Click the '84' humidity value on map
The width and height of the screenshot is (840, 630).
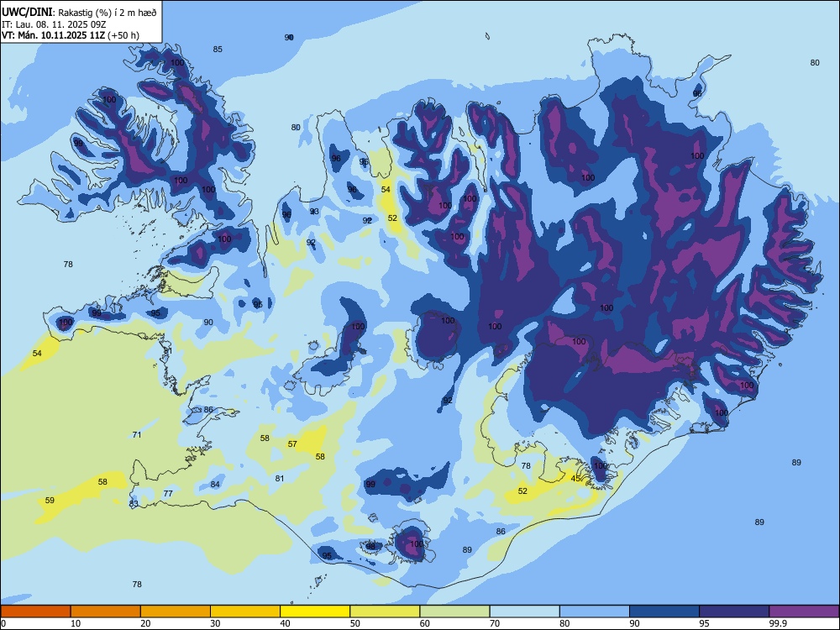[215, 485]
